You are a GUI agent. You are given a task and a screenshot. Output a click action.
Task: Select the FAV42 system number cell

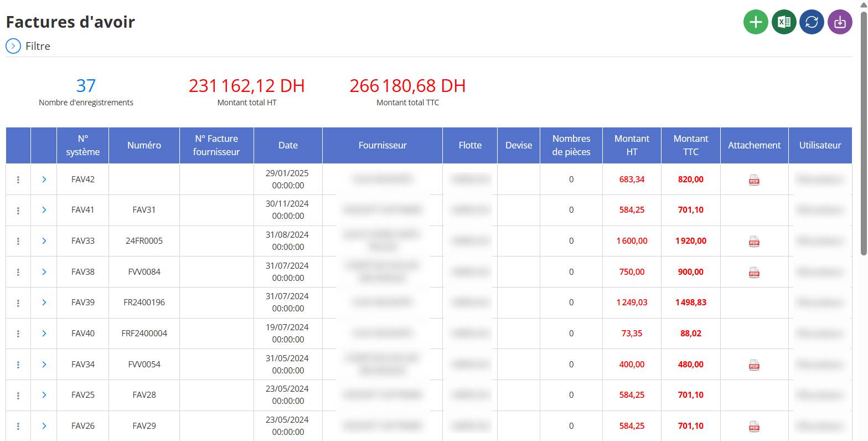coord(83,180)
